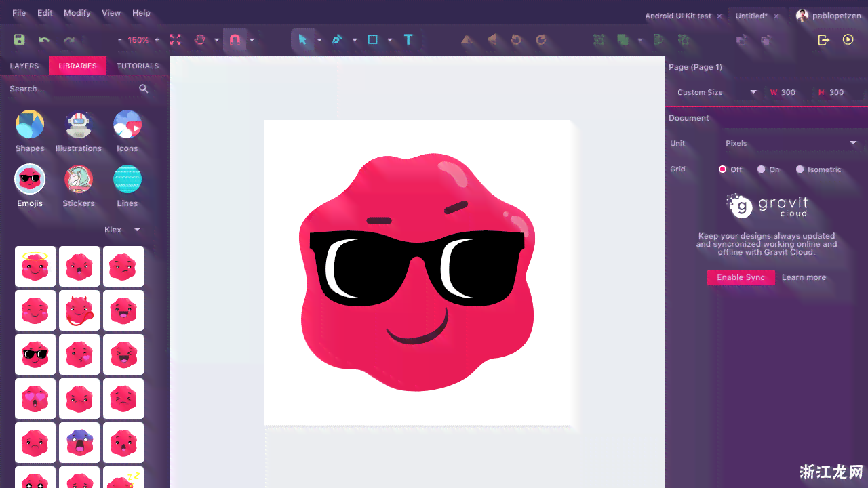Open the boolean operations dropdown arrow
This screenshot has height=488, width=868.
pos(640,40)
